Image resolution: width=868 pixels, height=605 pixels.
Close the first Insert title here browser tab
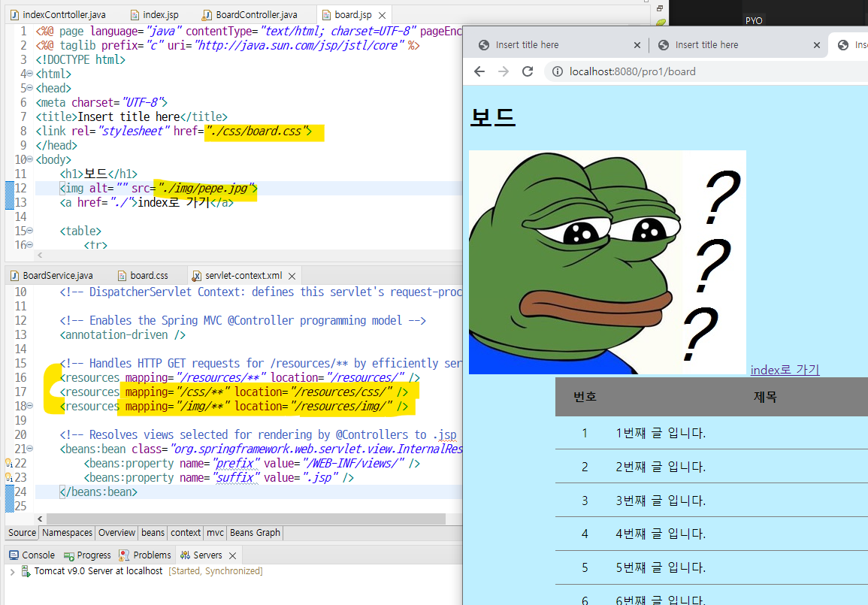pyautogui.click(x=637, y=45)
